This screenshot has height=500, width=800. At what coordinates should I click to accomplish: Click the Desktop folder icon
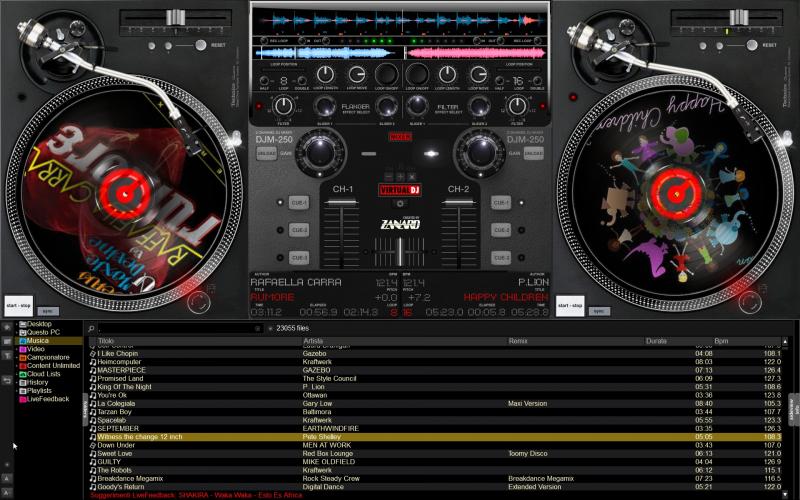[22, 324]
